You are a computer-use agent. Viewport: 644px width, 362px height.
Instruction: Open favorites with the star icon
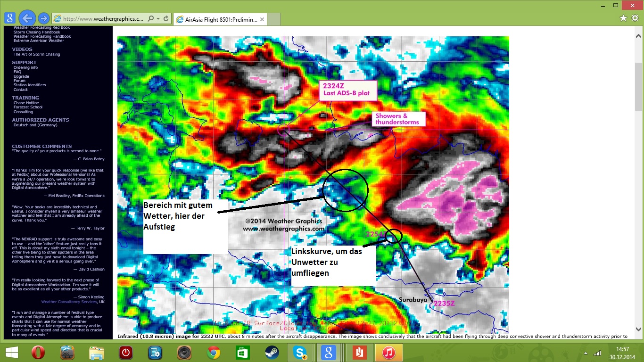point(623,18)
